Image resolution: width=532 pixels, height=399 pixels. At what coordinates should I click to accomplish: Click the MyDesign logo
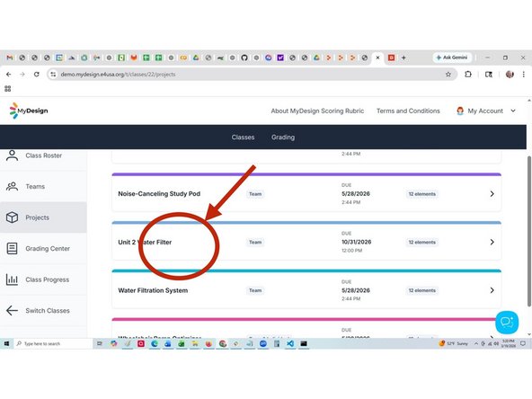(x=29, y=111)
